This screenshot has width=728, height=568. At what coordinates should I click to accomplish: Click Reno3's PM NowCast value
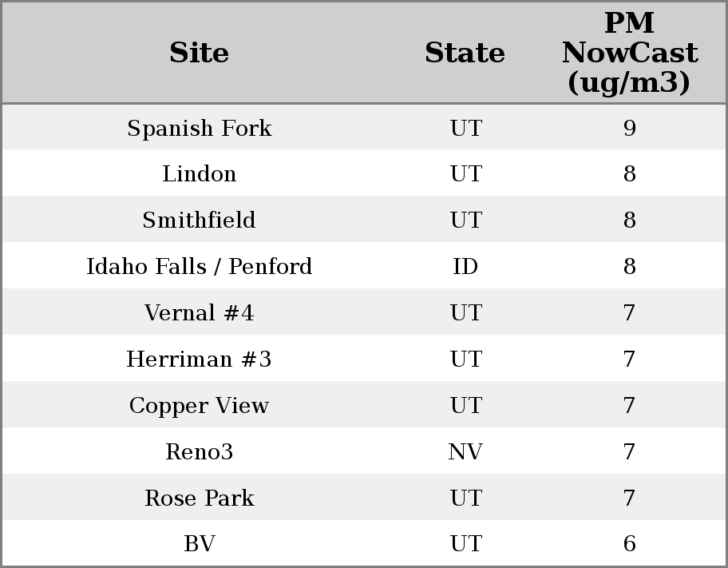(x=629, y=452)
